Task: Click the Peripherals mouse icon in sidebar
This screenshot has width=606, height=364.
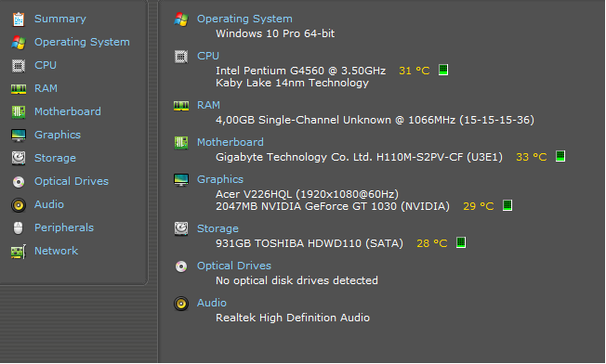Action: 19,228
